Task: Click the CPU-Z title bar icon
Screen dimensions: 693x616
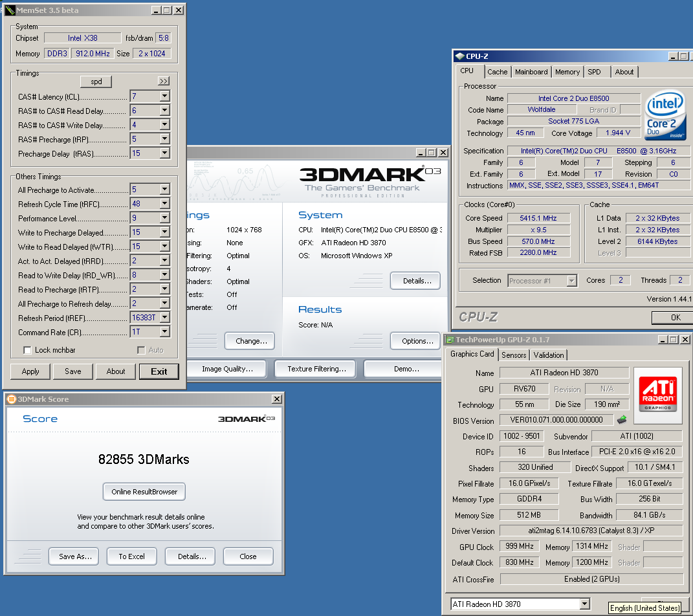Action: (x=459, y=56)
